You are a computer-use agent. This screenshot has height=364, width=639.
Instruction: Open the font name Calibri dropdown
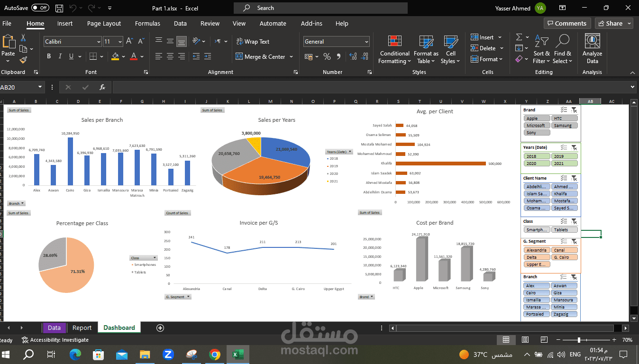(99, 42)
